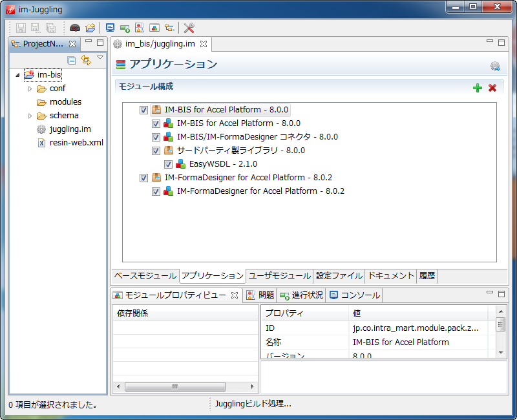517x420 pixels.
Task: Click the black helmet toolbar icon
Action: [x=75, y=28]
